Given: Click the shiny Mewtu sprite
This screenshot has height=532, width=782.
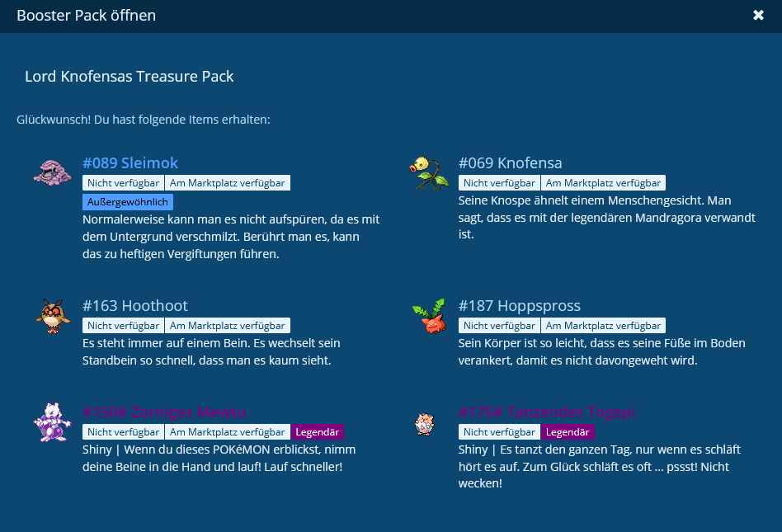Looking at the screenshot, I should [52, 421].
